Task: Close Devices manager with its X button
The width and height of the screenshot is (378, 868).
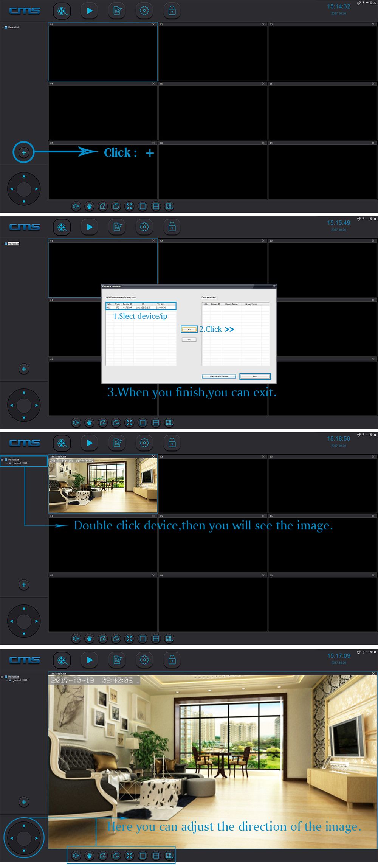Action: point(274,286)
